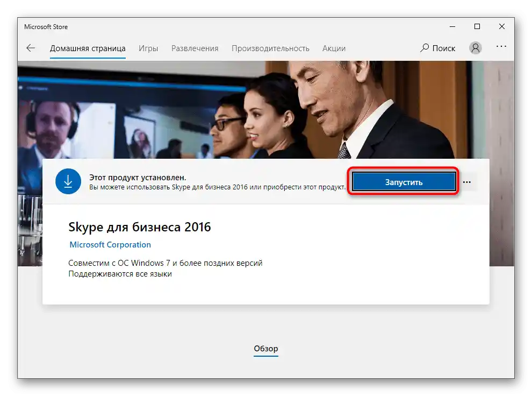Open the Развлечения tab
Viewport: 532px width, 396px height.
195,48
